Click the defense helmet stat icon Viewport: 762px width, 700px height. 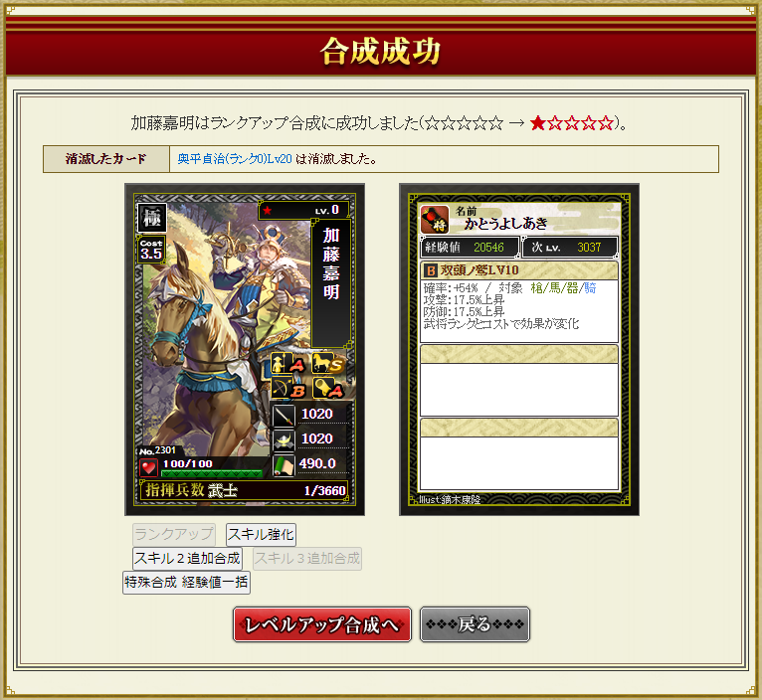point(284,440)
